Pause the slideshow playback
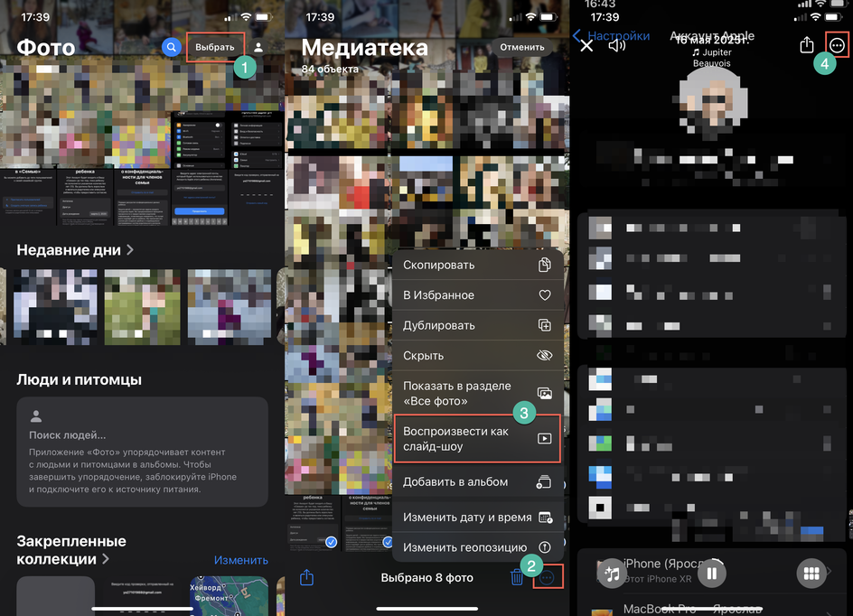 (711, 573)
